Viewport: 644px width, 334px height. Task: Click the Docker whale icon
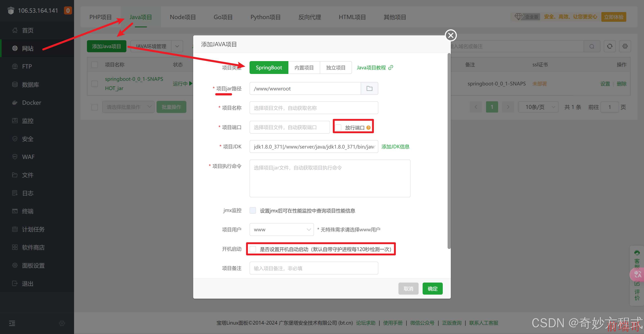pos(15,103)
